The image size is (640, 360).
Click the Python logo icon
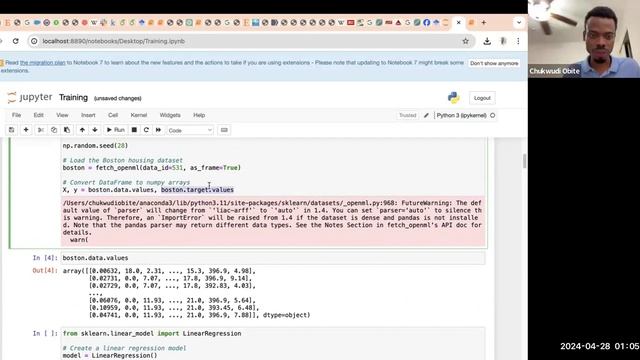tap(453, 98)
